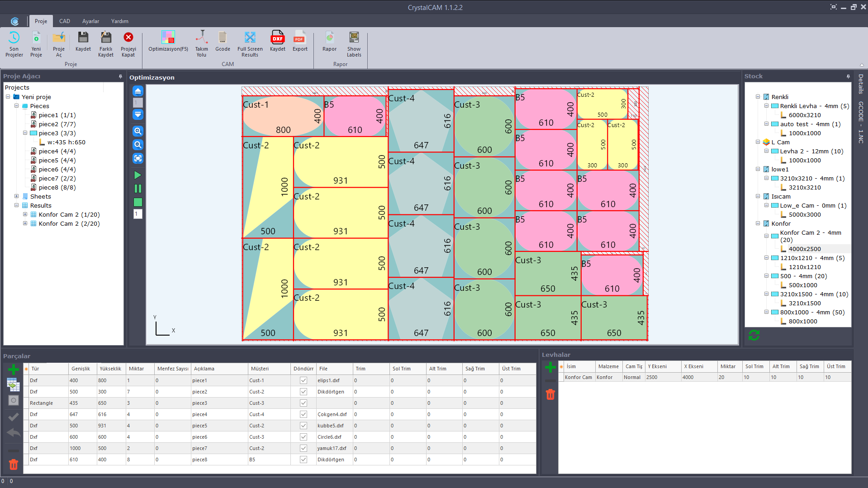Collapse the Renkli stock group

pyautogui.click(x=758, y=97)
